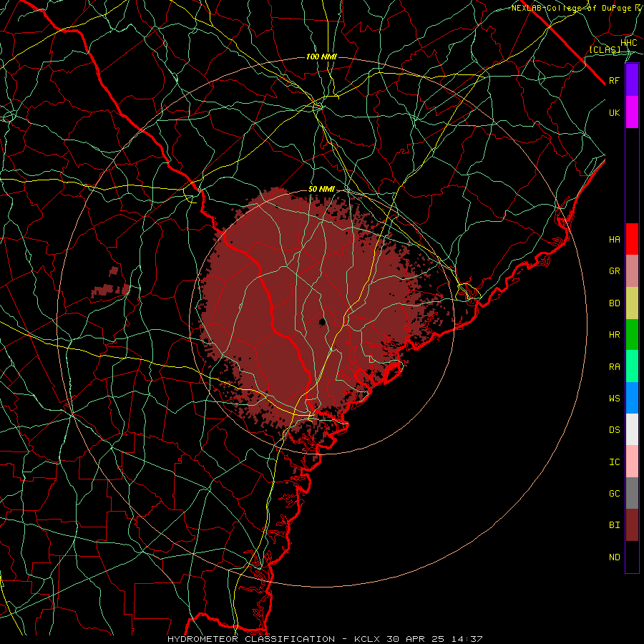Image resolution: width=644 pixels, height=644 pixels.
Task: Click the 50 NMI range ring label
Action: 321,189
